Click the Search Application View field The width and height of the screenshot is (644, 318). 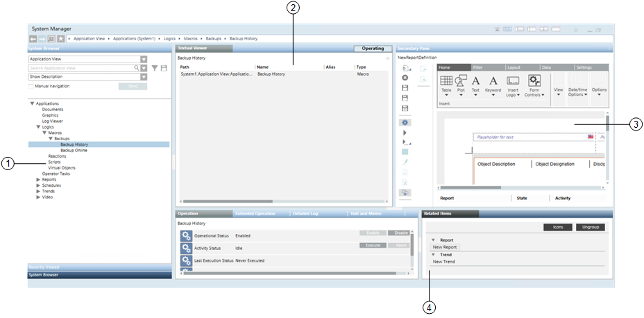(80, 68)
